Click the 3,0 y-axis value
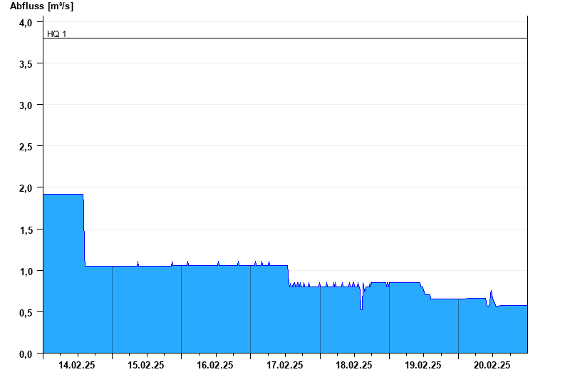This screenshot has width=570, height=392. [x=26, y=105]
